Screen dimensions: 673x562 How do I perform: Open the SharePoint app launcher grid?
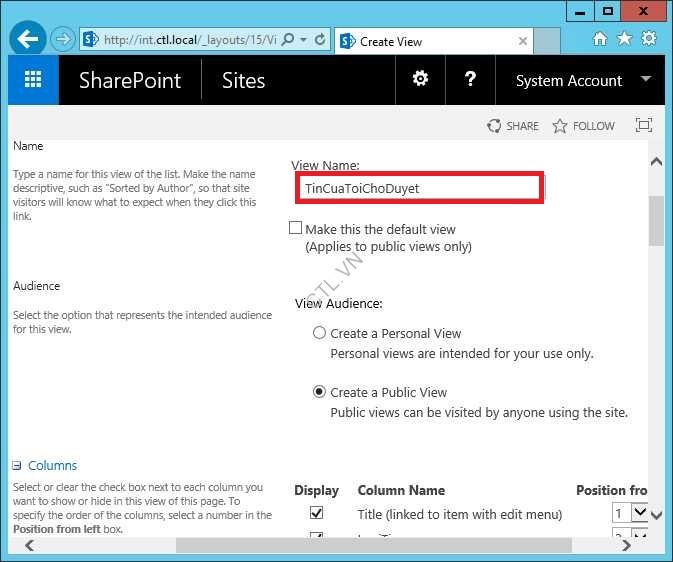pos(33,81)
